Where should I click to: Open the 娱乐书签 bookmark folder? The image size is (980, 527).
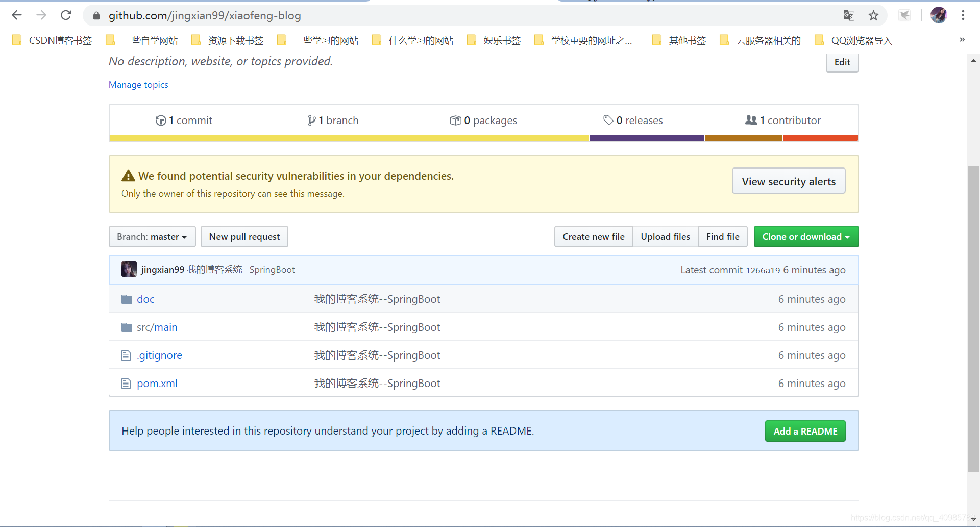494,40
